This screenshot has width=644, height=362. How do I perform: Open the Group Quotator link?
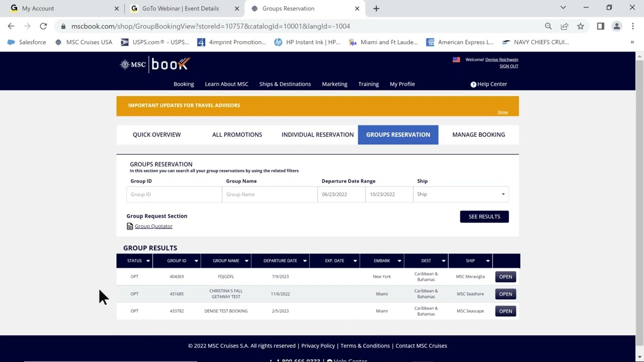coord(153,226)
